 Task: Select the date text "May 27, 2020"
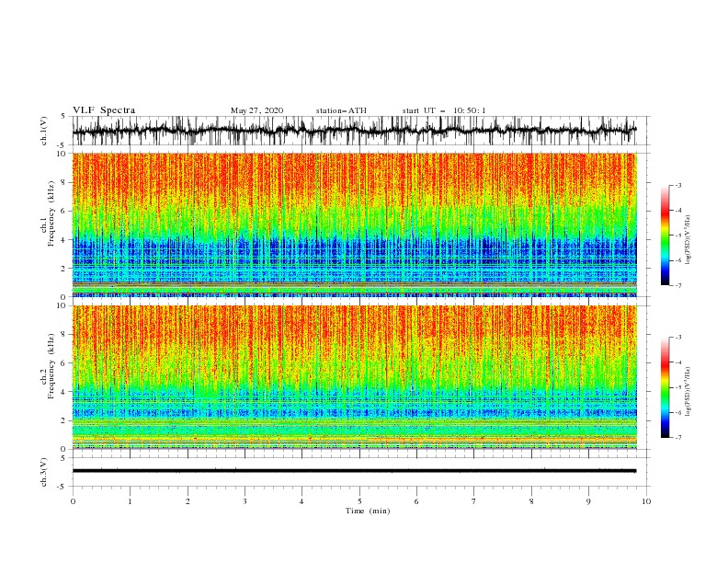tap(256, 110)
